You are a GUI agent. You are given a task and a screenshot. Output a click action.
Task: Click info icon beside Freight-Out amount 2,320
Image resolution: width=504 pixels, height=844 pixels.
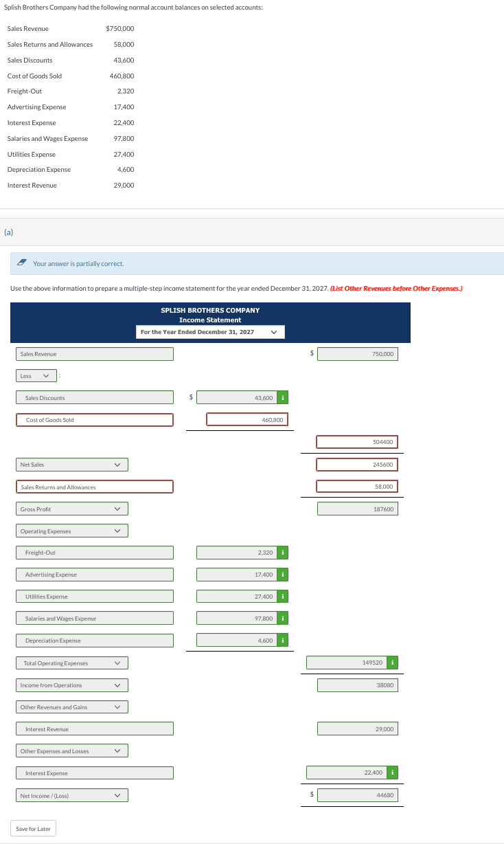(x=284, y=553)
